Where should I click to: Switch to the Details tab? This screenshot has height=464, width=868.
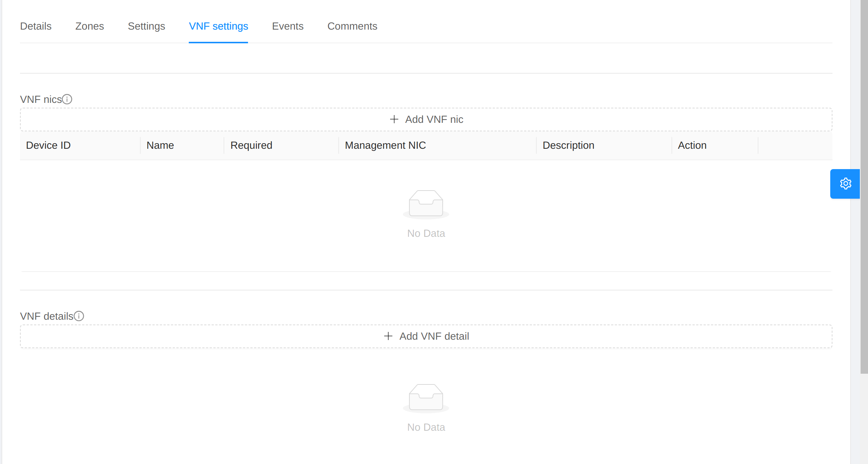pyautogui.click(x=36, y=26)
